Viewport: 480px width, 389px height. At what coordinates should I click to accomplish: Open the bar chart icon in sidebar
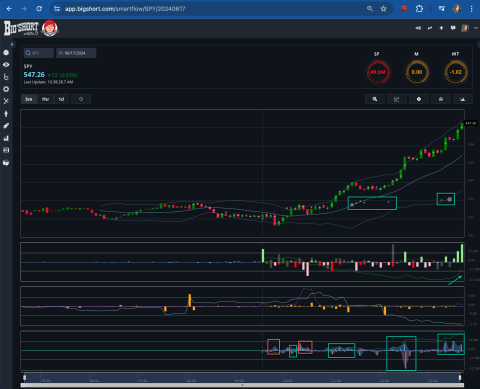(x=6, y=138)
